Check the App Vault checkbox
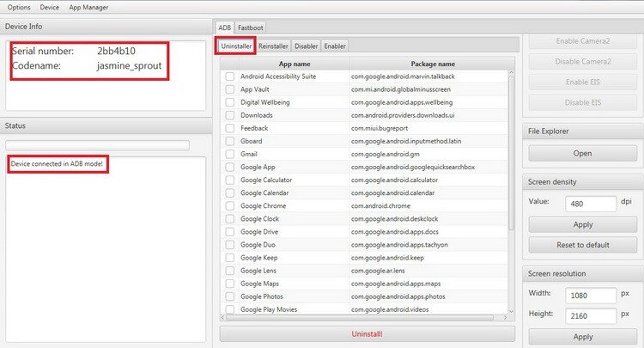The height and width of the screenshot is (348, 644). pos(230,89)
